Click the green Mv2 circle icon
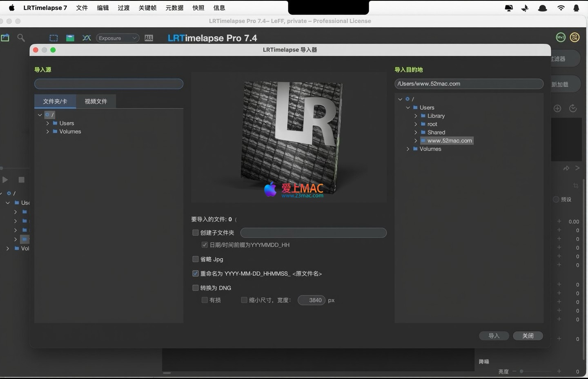The image size is (588, 379). tap(561, 37)
